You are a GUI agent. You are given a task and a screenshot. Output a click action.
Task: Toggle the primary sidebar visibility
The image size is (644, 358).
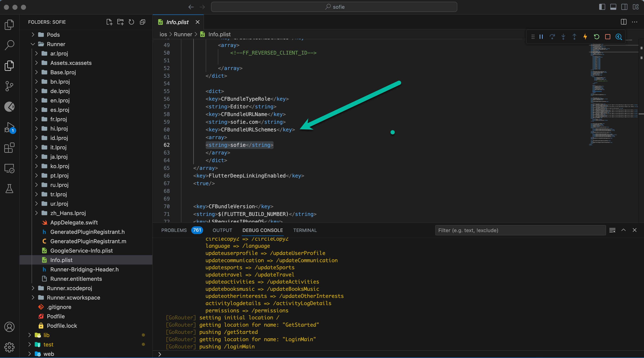point(602,7)
